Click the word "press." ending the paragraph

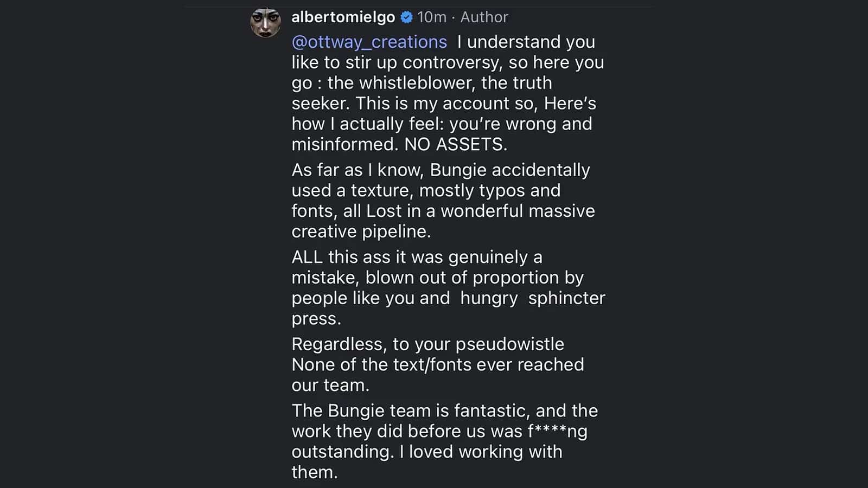(x=316, y=319)
